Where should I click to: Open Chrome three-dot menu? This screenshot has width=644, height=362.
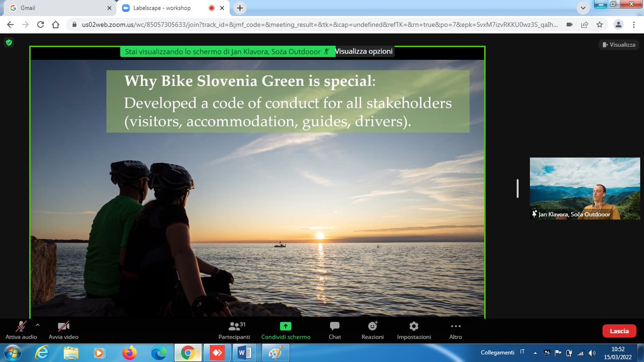pos(634,25)
